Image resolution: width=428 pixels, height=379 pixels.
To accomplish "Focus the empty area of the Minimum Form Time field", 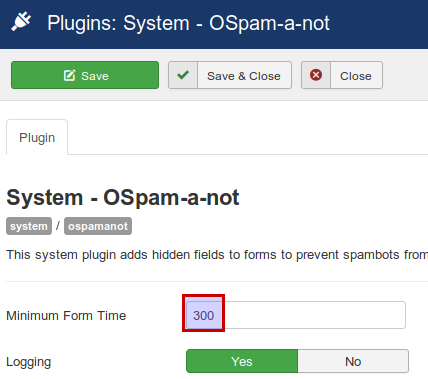I will point(313,315).
